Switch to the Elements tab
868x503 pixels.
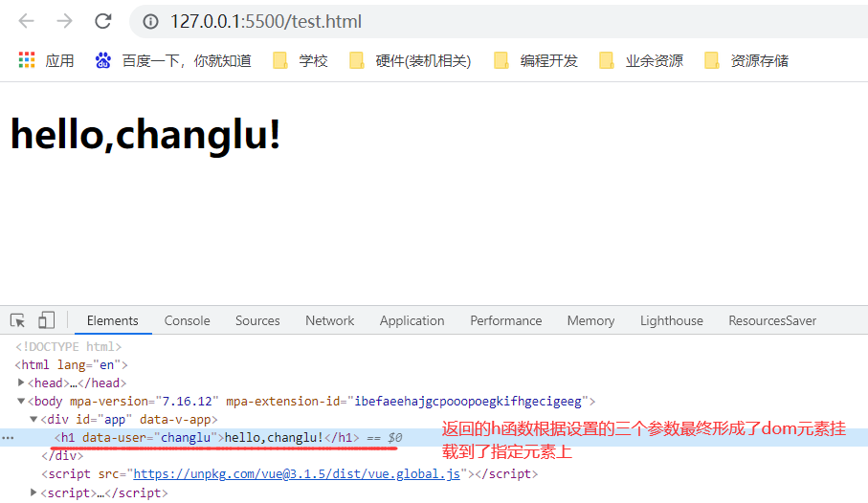(x=113, y=320)
